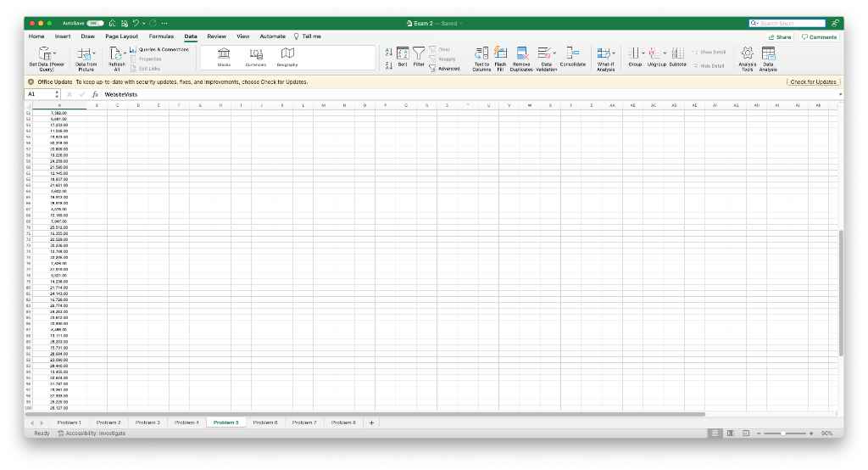
Task: Zoom out with the minus button
Action: pos(759,434)
